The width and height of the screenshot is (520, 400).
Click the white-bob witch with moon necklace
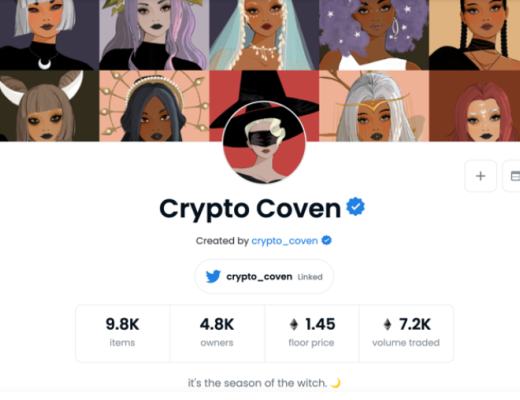[49, 35]
